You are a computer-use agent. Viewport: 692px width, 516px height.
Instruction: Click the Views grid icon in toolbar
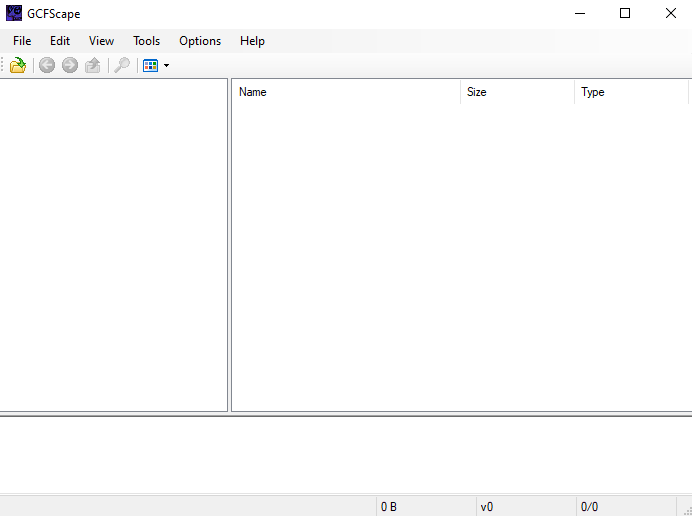[150, 65]
